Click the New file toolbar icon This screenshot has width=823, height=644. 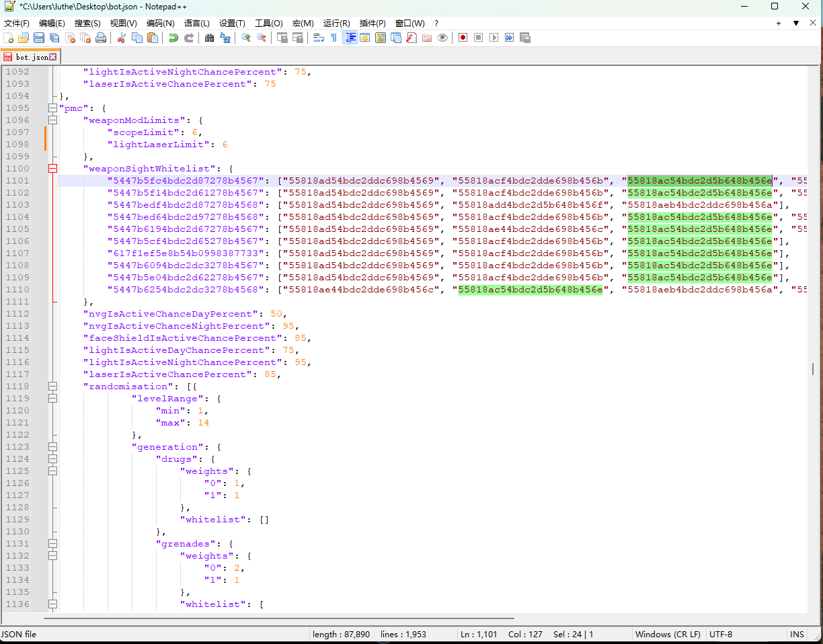pyautogui.click(x=9, y=38)
